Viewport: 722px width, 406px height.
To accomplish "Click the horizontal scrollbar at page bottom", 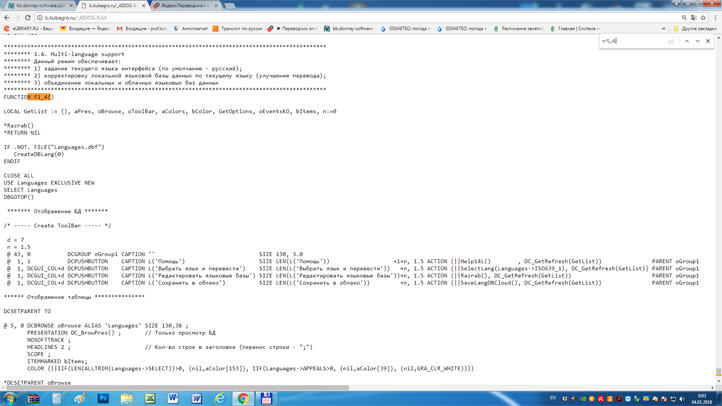I will (200, 387).
